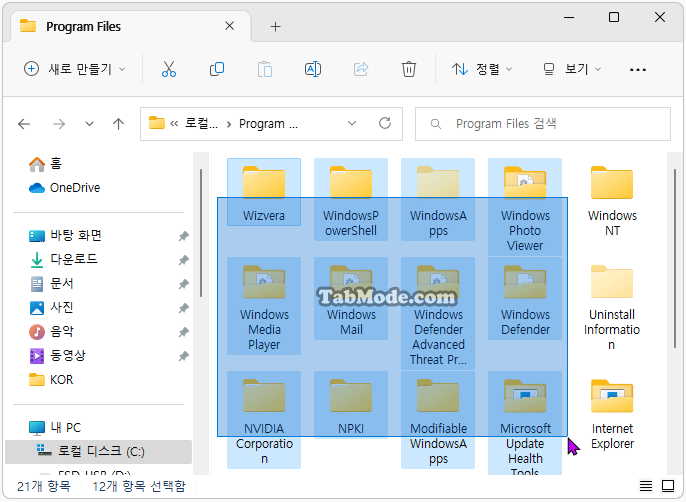
Task: Open the KOR folder in sidebar
Action: [51, 379]
